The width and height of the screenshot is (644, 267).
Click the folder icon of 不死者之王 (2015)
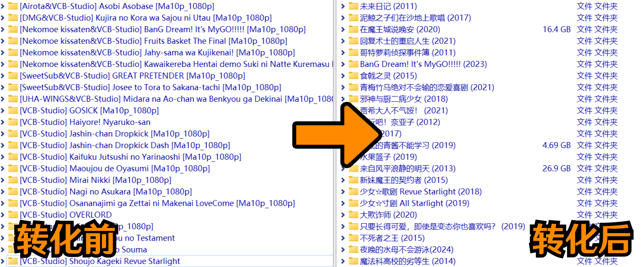(353, 238)
